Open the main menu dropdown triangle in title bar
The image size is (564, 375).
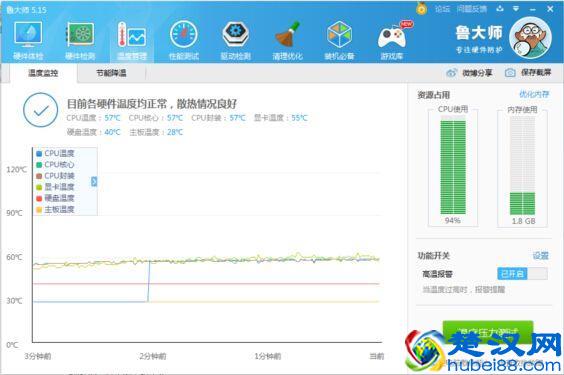pyautogui.click(x=516, y=9)
